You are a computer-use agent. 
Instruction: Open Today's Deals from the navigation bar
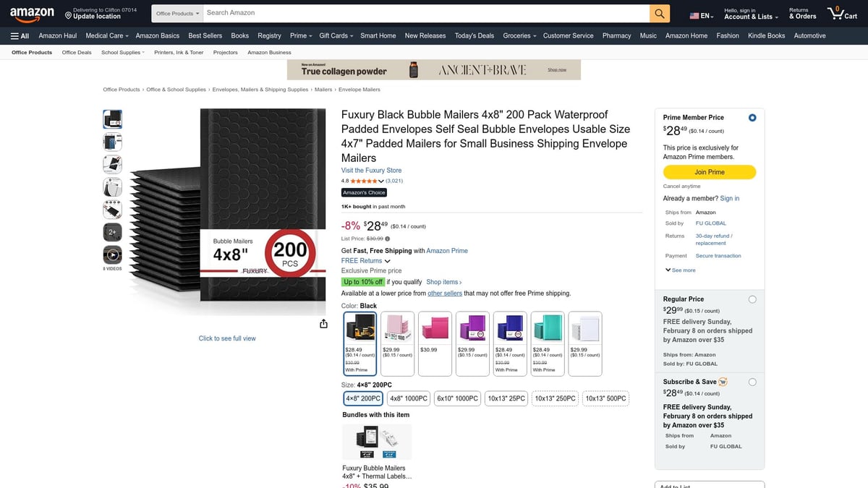pos(474,35)
